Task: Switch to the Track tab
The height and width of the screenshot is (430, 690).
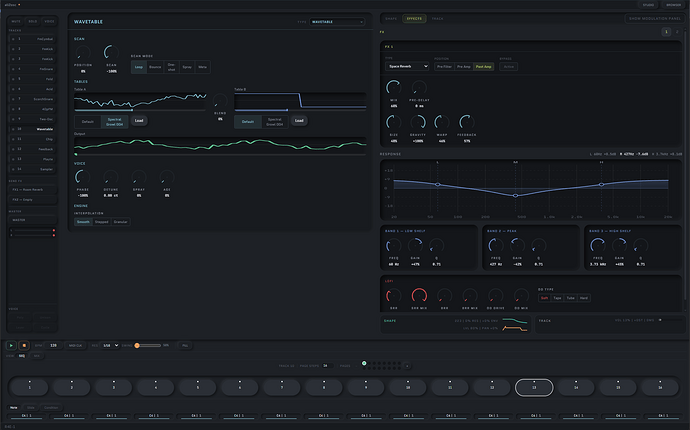Action: coord(437,19)
